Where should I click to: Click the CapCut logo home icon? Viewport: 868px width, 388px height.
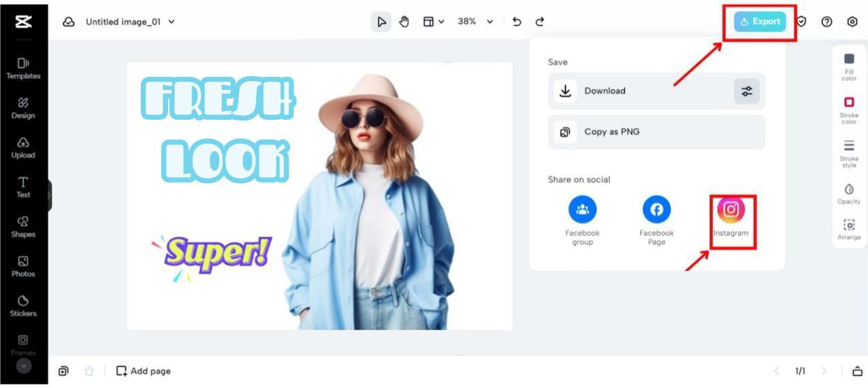click(x=23, y=22)
